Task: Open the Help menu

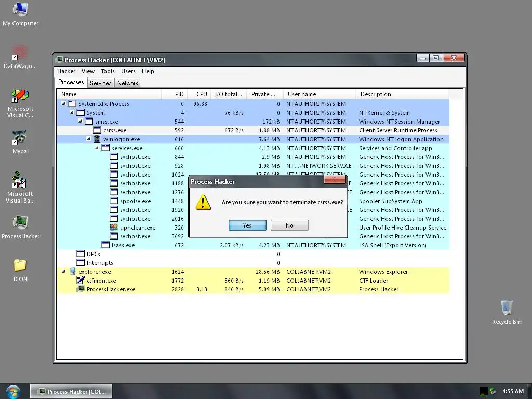Action: pos(148,71)
